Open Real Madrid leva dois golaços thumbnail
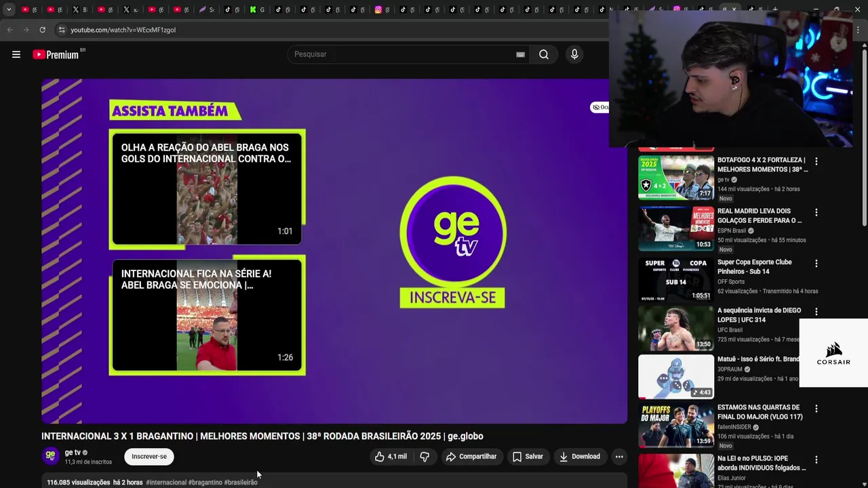 coord(676,228)
